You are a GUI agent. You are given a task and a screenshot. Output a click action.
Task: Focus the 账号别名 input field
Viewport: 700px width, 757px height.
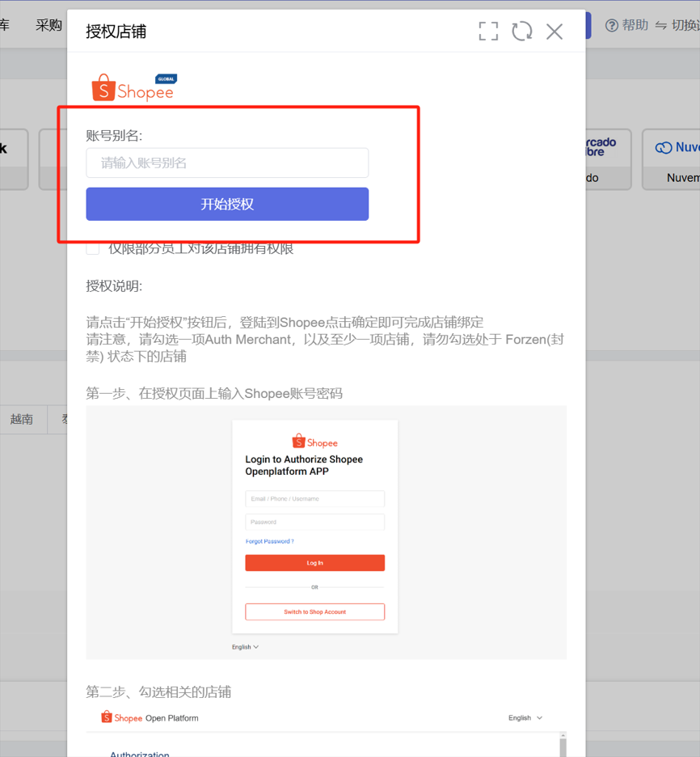point(227,163)
